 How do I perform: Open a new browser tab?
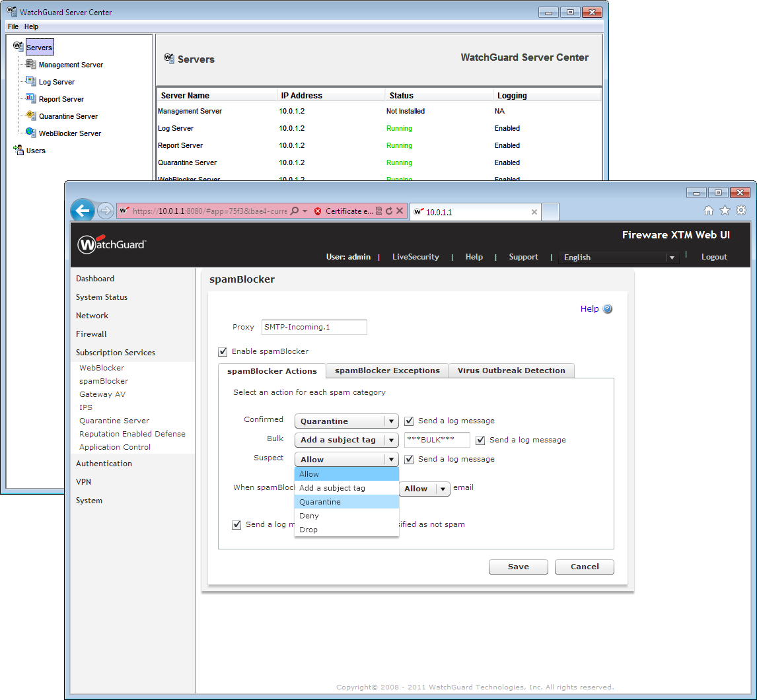pyautogui.click(x=550, y=212)
